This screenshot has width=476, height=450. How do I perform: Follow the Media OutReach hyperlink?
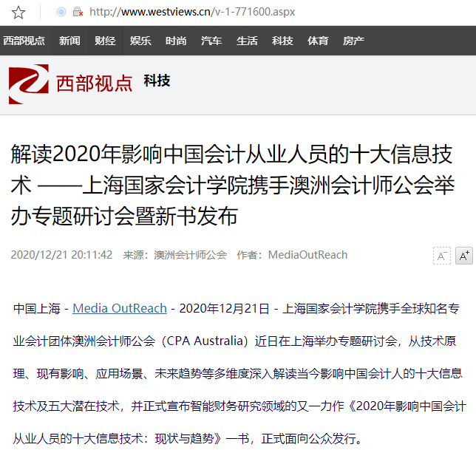pos(120,308)
